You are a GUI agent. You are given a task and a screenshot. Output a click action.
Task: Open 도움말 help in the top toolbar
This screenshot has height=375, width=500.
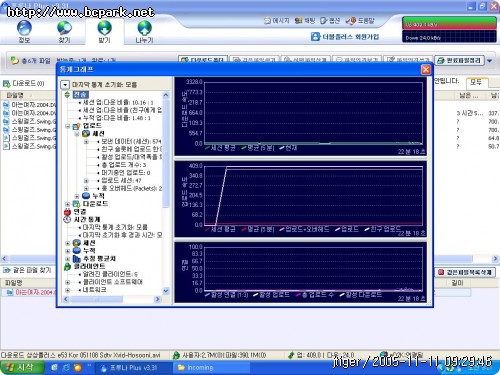pos(360,21)
